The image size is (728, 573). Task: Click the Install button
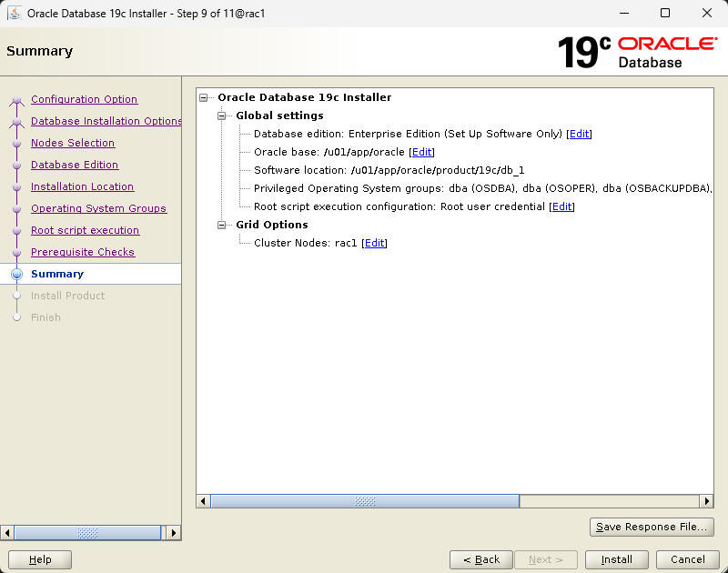click(x=617, y=559)
